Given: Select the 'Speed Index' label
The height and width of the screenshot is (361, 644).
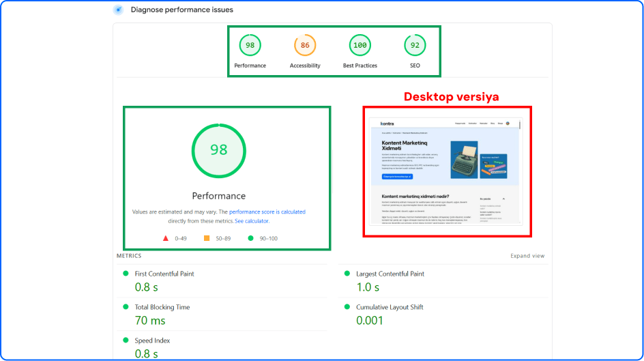Looking at the screenshot, I should coord(152,341).
